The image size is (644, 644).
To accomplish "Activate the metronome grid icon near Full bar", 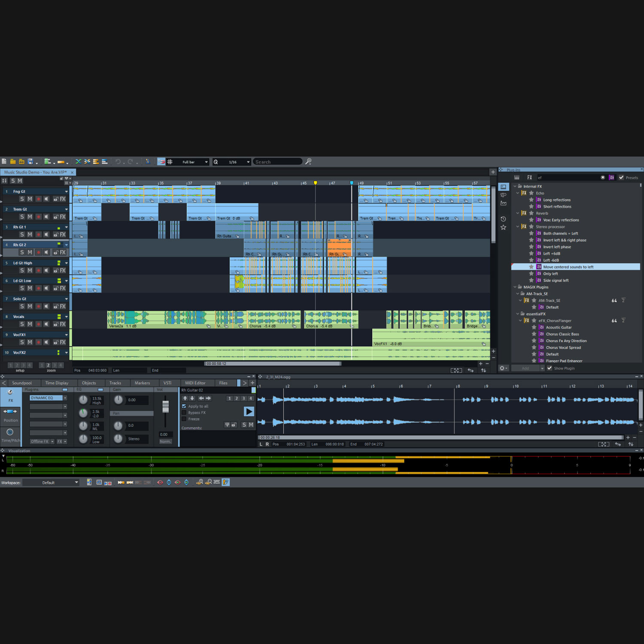I will point(171,162).
